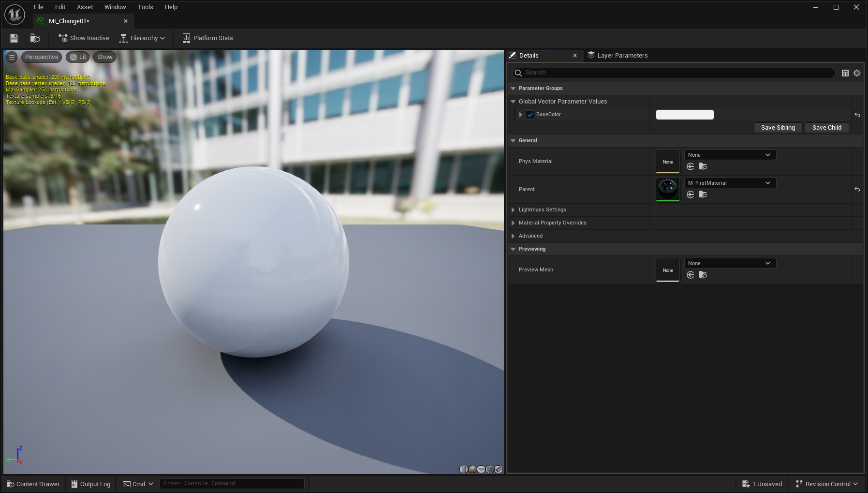Reset BaseColor to default arrow
The width and height of the screenshot is (868, 493).
[857, 115]
